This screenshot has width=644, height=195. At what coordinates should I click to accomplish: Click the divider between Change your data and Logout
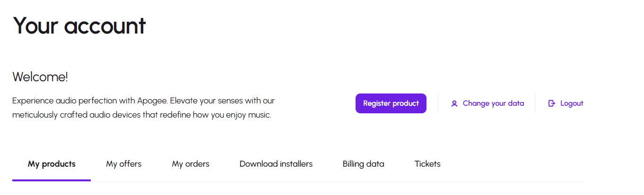(535, 103)
